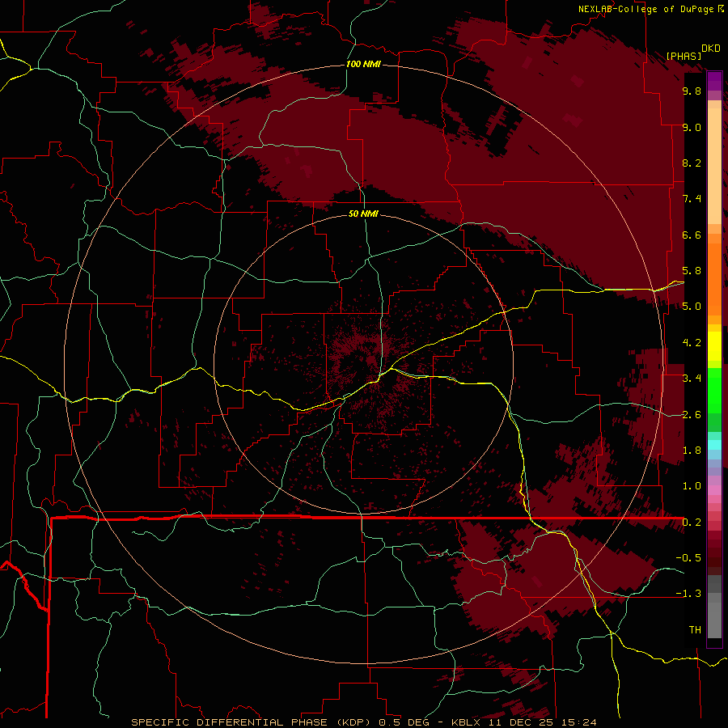
Task: Click the 6.6 scale value
Action: pos(692,235)
